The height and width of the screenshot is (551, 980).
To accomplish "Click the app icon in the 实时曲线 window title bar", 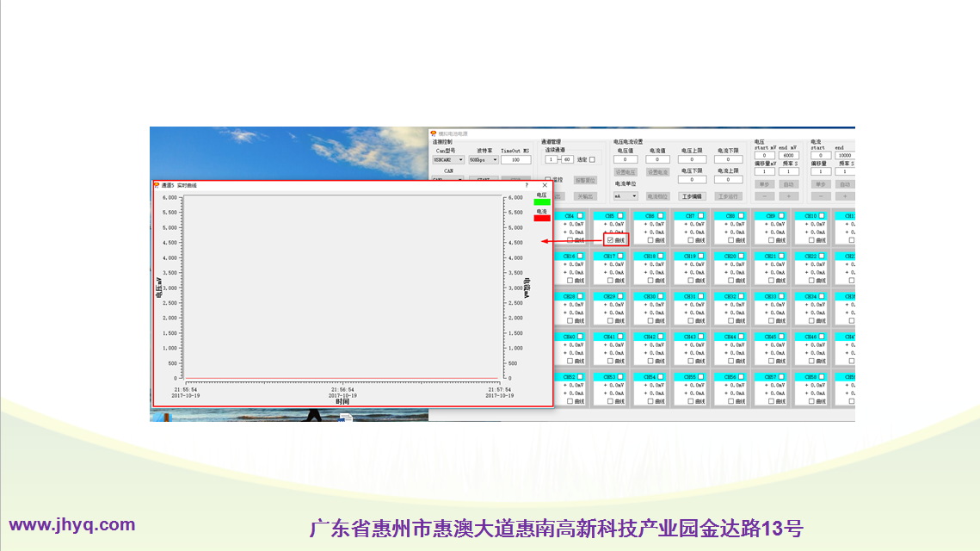I will [157, 185].
